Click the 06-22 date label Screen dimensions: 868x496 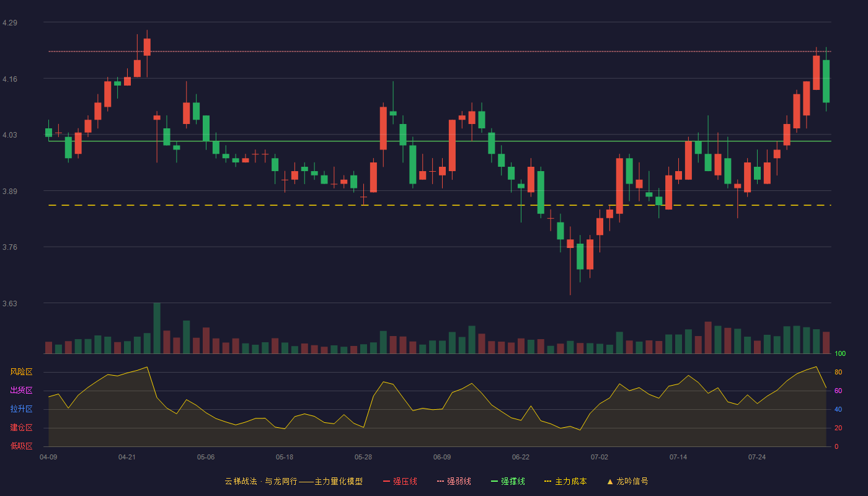pos(521,457)
